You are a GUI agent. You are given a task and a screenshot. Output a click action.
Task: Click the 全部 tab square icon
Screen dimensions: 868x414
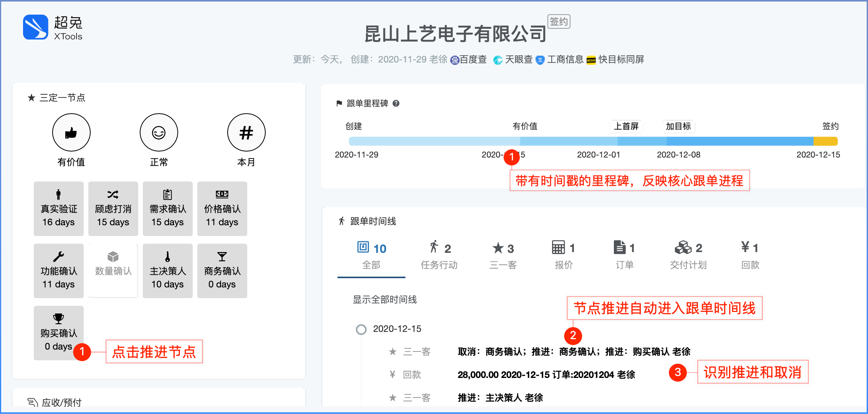point(363,247)
